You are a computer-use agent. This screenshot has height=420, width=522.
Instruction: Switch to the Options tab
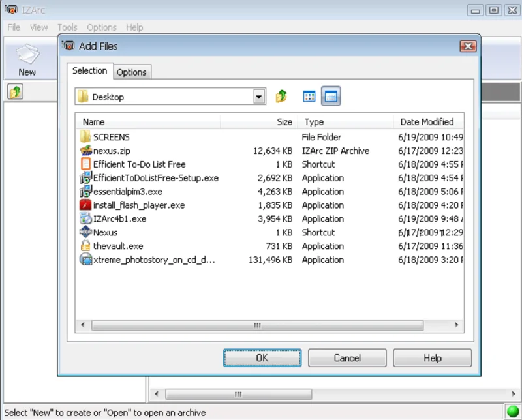click(132, 72)
